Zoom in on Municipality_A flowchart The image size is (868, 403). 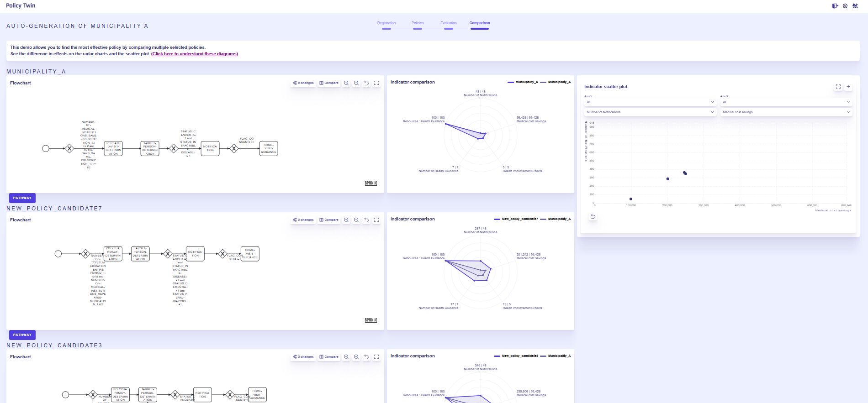[x=346, y=83]
